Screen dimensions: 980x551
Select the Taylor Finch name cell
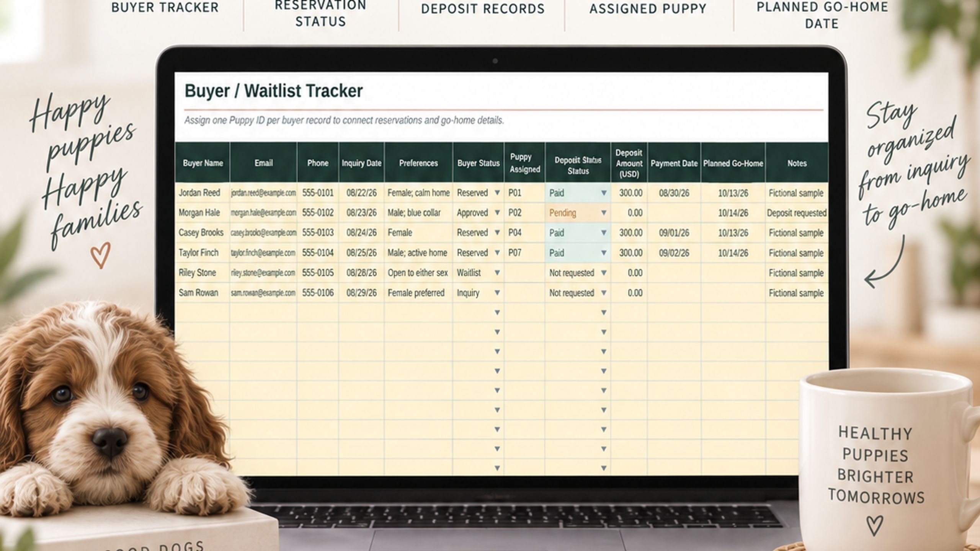pos(203,253)
